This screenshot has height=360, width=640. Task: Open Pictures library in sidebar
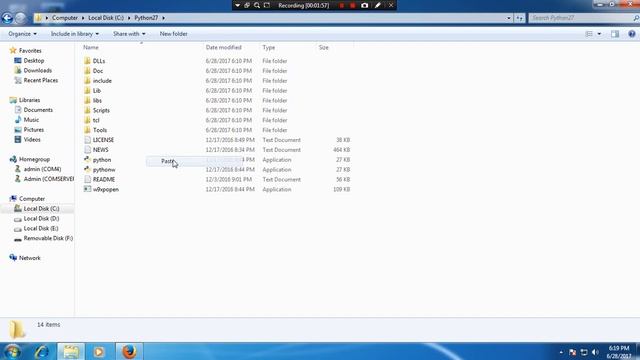coord(33,129)
